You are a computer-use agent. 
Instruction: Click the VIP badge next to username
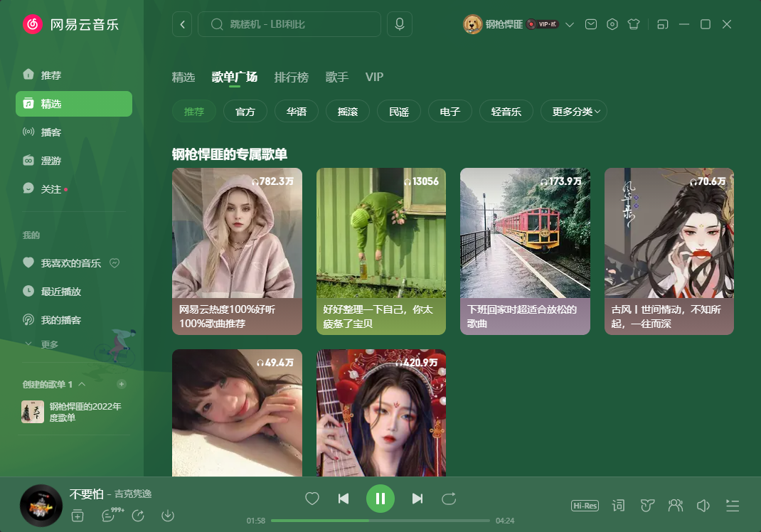click(543, 24)
